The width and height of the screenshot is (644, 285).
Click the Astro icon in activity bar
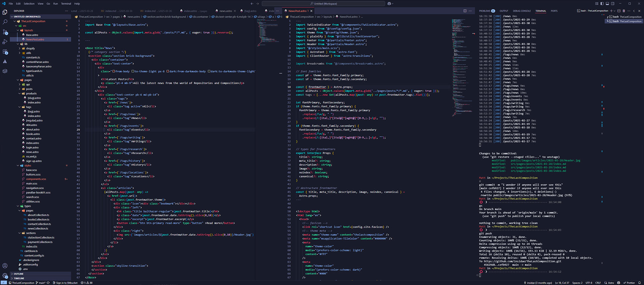[5, 62]
